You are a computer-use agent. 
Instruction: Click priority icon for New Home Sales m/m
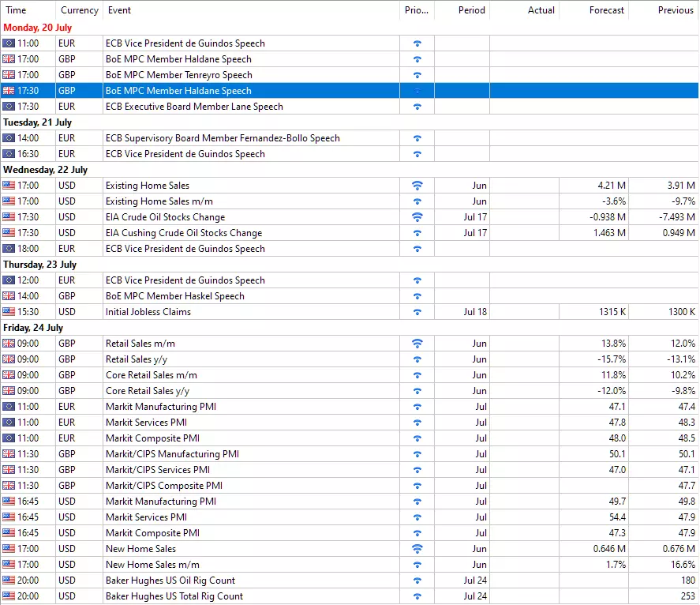[x=417, y=566]
